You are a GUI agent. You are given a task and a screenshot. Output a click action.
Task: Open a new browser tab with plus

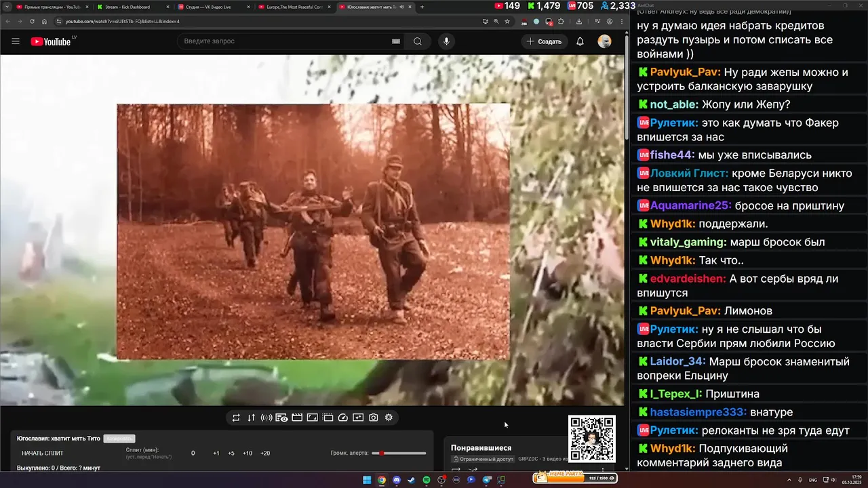[x=422, y=7]
